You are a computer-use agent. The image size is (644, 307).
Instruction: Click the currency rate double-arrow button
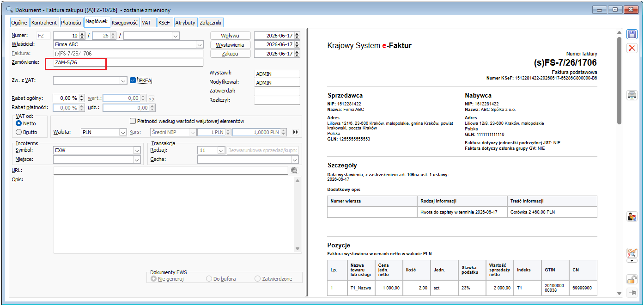point(296,132)
